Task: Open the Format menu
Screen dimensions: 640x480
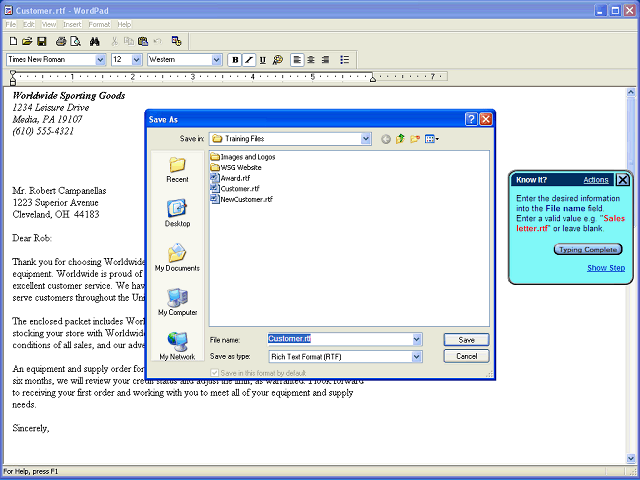Action: (x=99, y=24)
